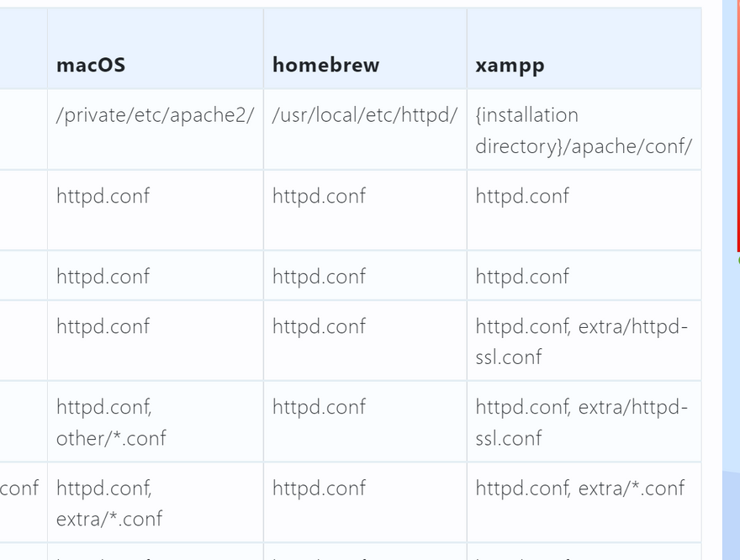The width and height of the screenshot is (740, 560).
Task: Select macOS cell reading httpd.conf, other/*.conf
Action: pos(111,422)
